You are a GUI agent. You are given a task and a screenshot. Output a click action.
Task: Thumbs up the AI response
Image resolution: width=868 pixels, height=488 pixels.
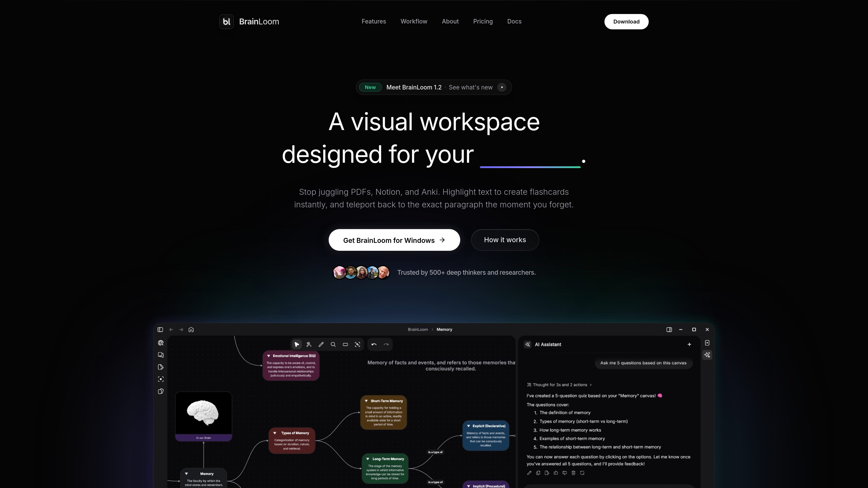[x=556, y=473]
